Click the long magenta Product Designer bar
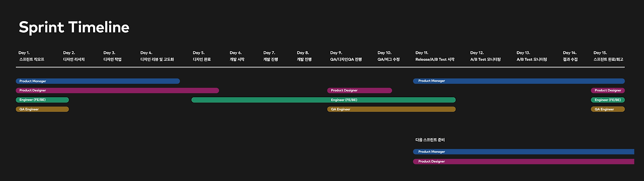The width and height of the screenshot is (644, 181). point(117,90)
